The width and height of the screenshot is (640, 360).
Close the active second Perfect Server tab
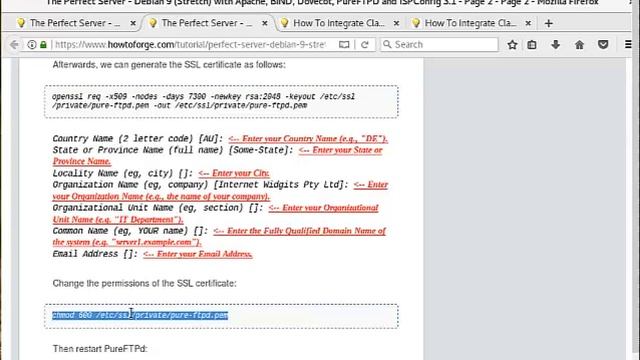pos(264,23)
